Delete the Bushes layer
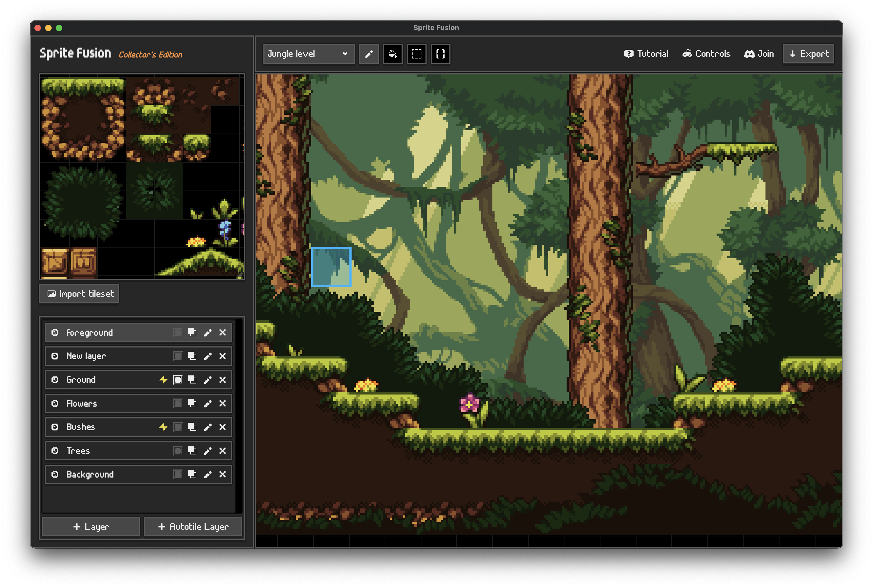 [222, 427]
